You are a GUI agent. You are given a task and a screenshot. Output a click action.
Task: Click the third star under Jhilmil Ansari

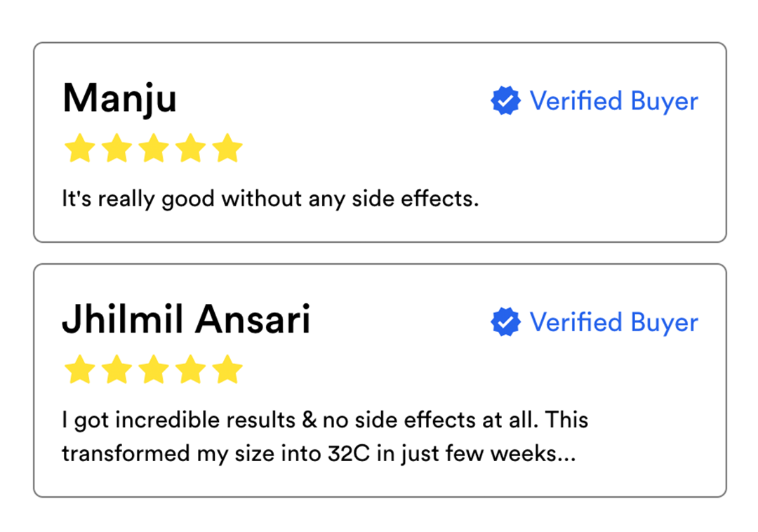point(153,369)
